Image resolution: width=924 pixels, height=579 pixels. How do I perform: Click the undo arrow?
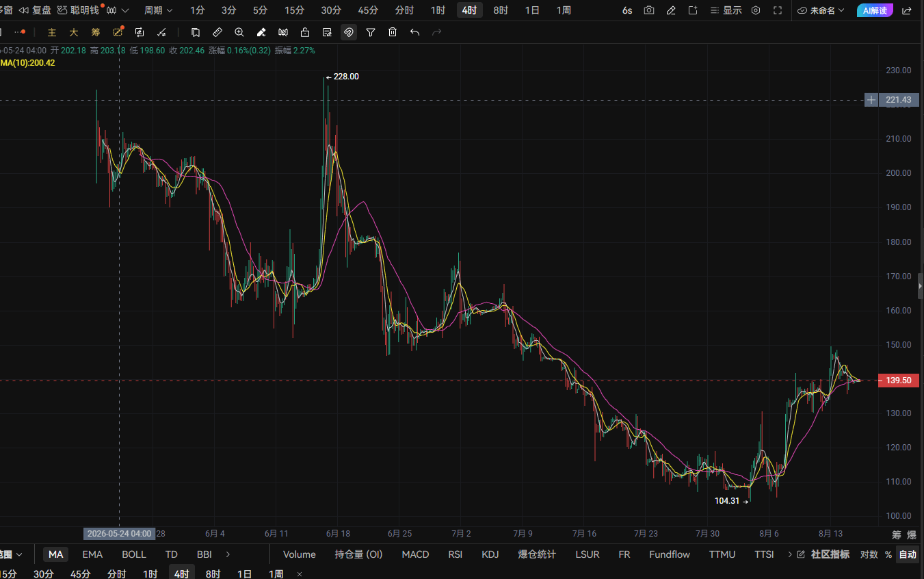click(414, 32)
